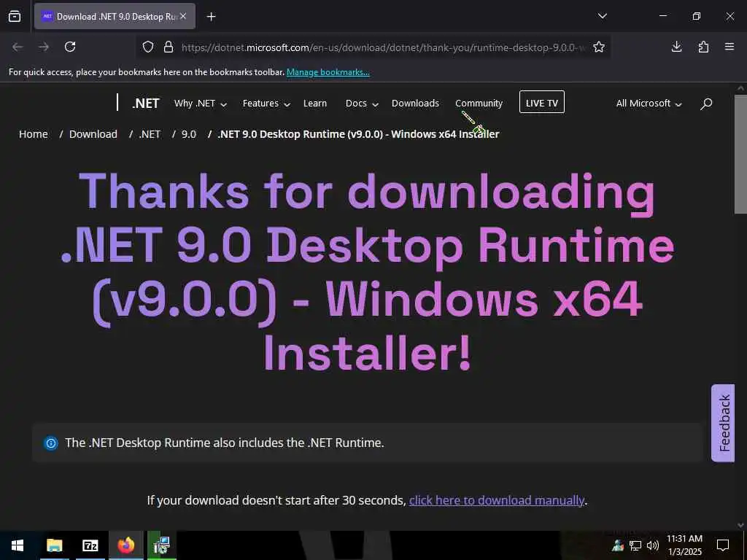Go back to previous page

pyautogui.click(x=18, y=47)
